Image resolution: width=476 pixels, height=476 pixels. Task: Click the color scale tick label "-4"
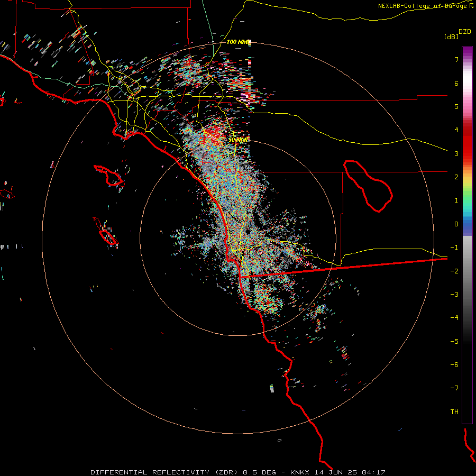click(454, 317)
